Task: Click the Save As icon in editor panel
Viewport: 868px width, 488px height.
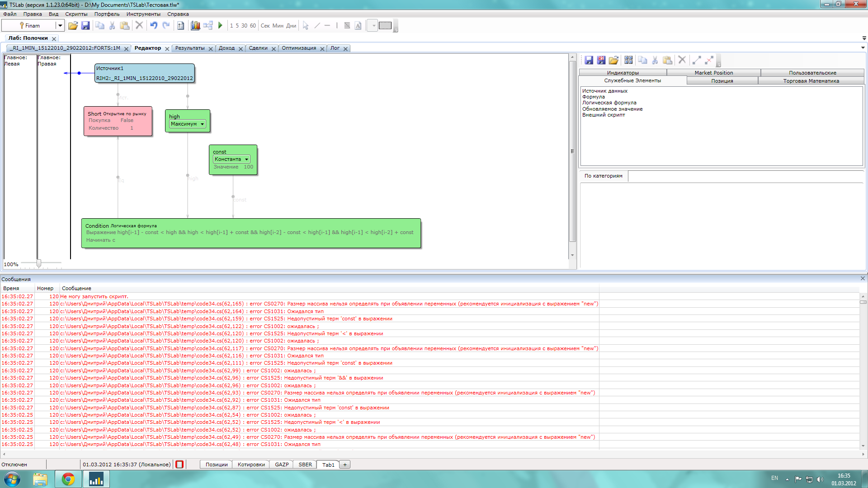Action: click(601, 60)
